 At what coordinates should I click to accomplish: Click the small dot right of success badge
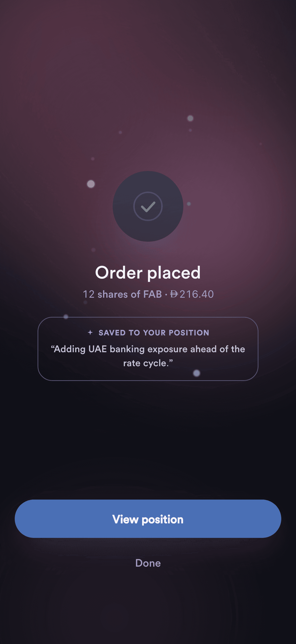pyautogui.click(x=189, y=204)
